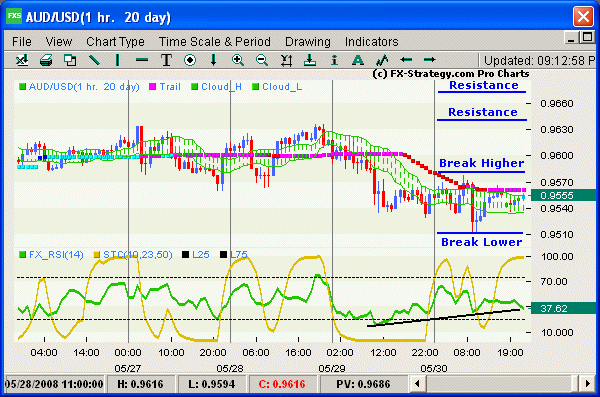Click the current price tag 0.9555
The height and width of the screenshot is (397, 600).
click(562, 195)
